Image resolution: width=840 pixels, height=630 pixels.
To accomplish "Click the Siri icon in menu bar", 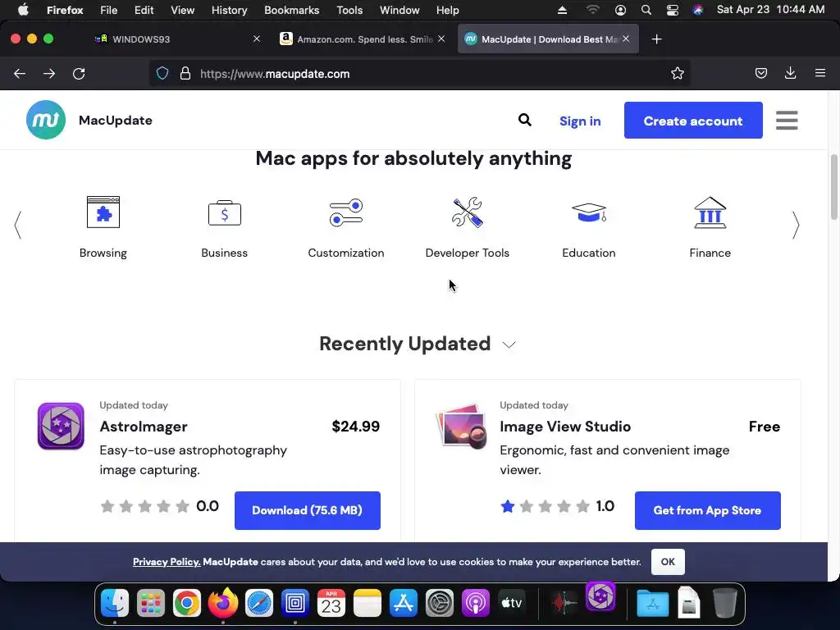I will pos(697,10).
